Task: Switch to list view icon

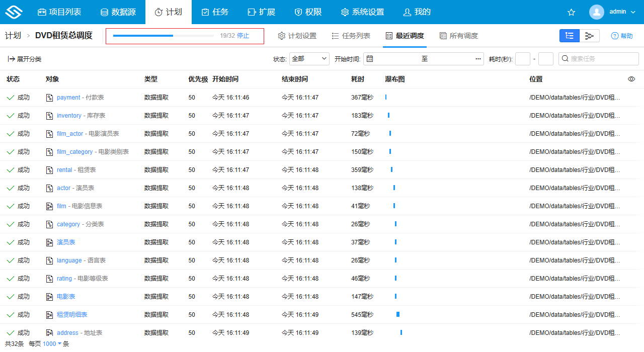Action: [570, 36]
